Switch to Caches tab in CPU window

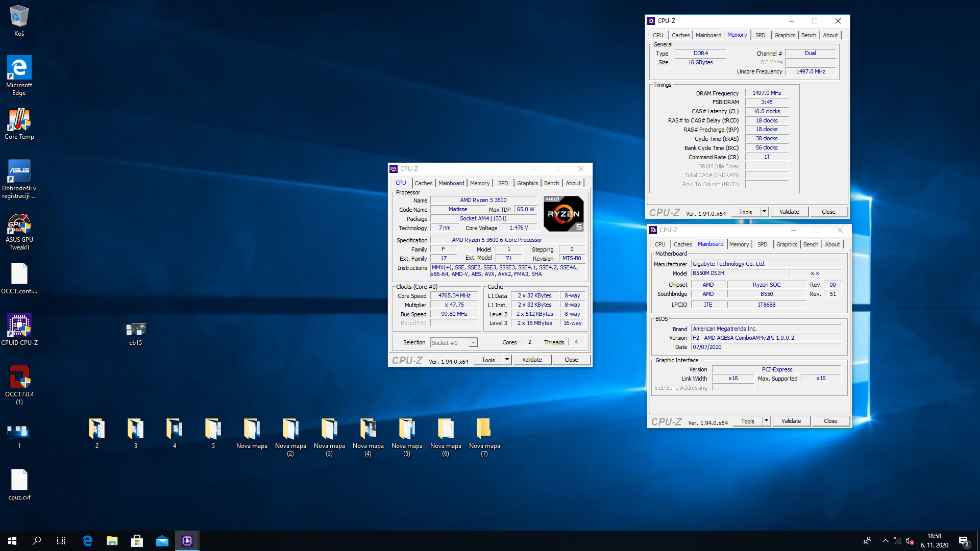pos(423,183)
